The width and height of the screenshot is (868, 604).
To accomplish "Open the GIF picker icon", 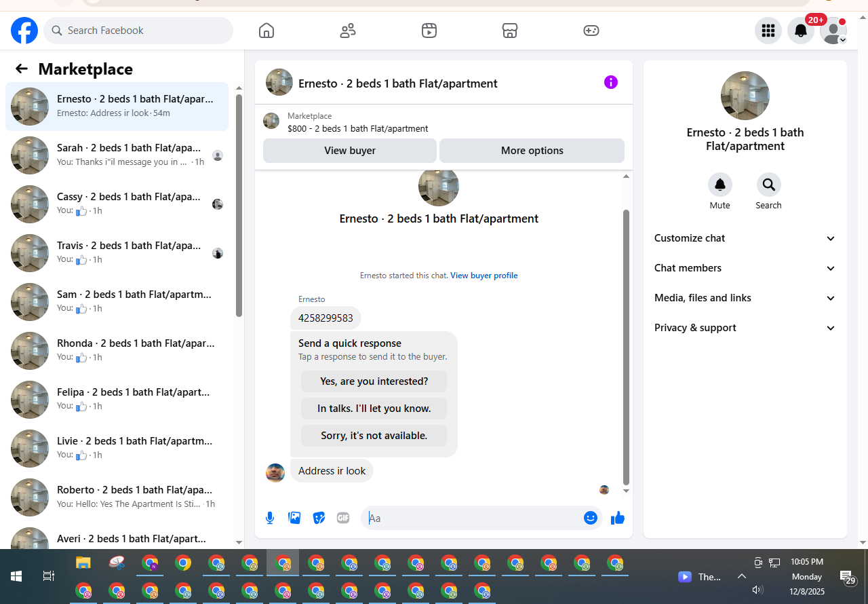I will click(343, 518).
